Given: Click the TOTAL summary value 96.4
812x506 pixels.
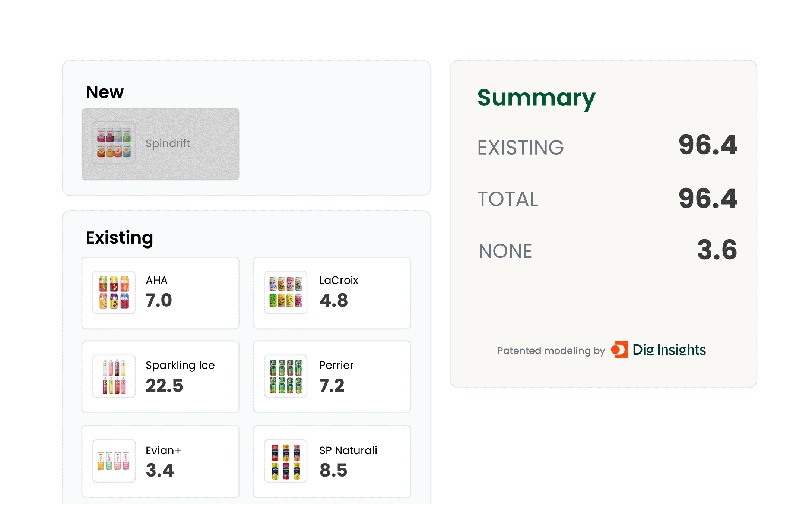Looking at the screenshot, I should (708, 199).
